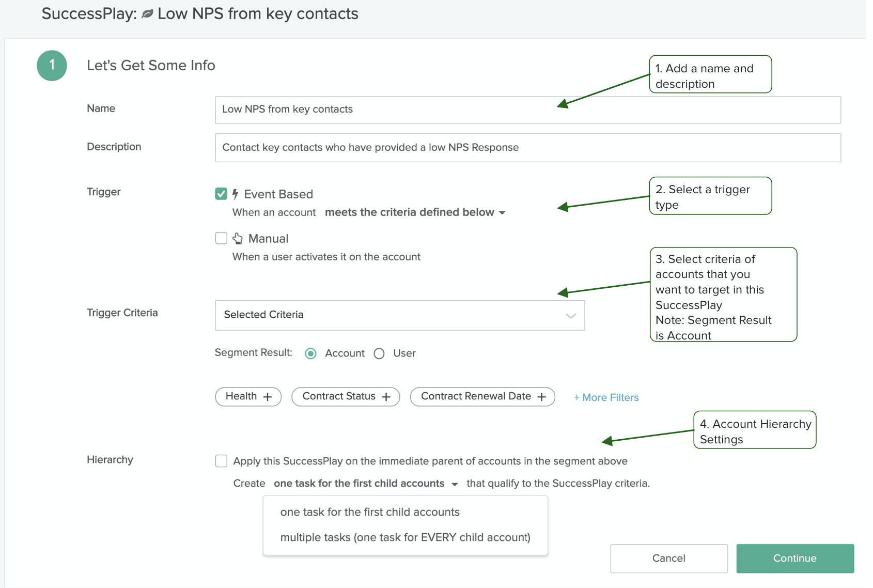Viewport: 873px width, 588px height.
Task: Expand the Selected Criteria combo box
Action: click(400, 315)
